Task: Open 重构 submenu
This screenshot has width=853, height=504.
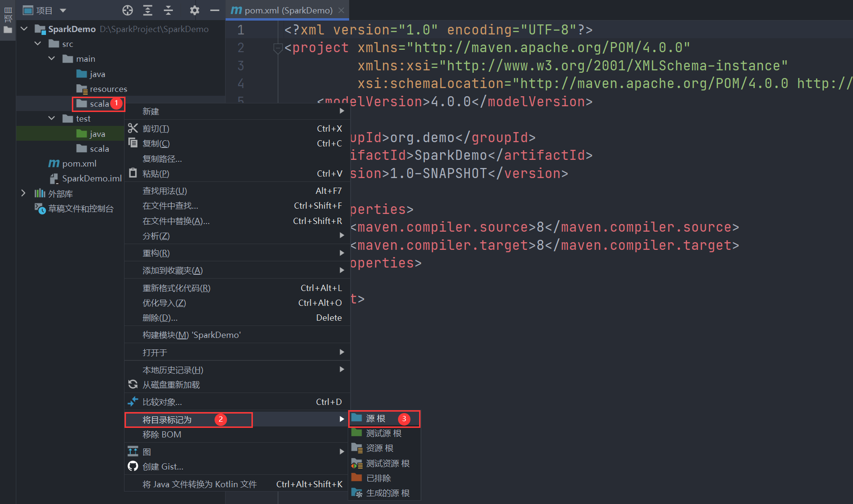Action: (x=237, y=253)
